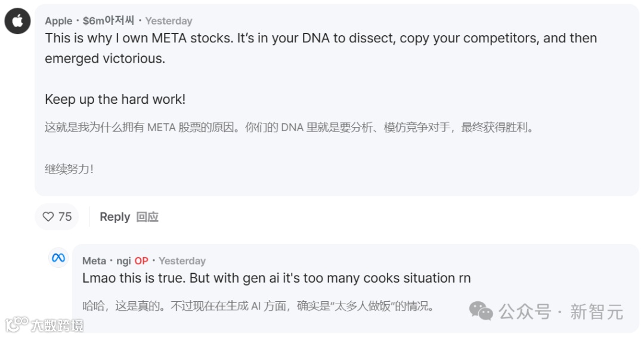The width and height of the screenshot is (644, 337).
Task: Click the Apple logo avatar
Action: pos(18,21)
